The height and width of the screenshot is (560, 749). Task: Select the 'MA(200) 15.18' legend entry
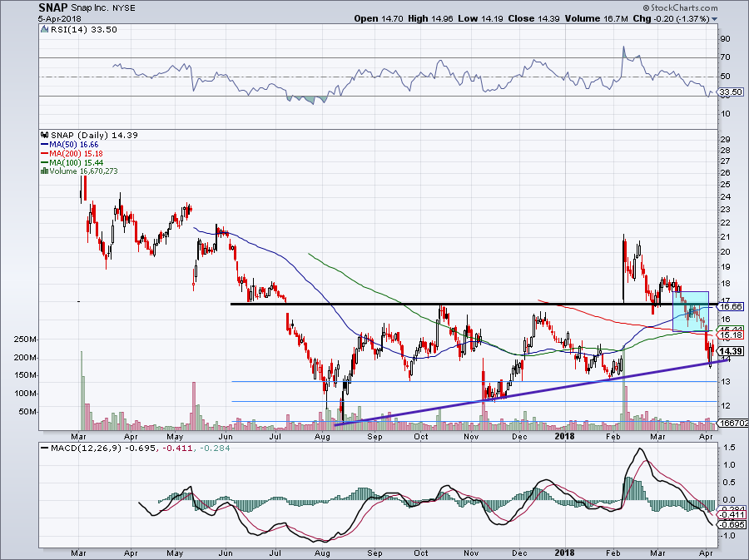coord(72,153)
